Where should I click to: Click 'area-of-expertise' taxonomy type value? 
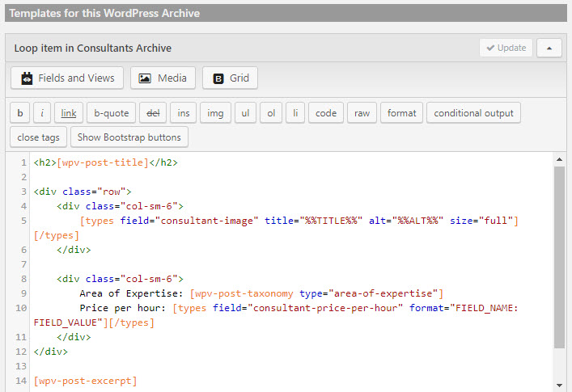click(383, 293)
